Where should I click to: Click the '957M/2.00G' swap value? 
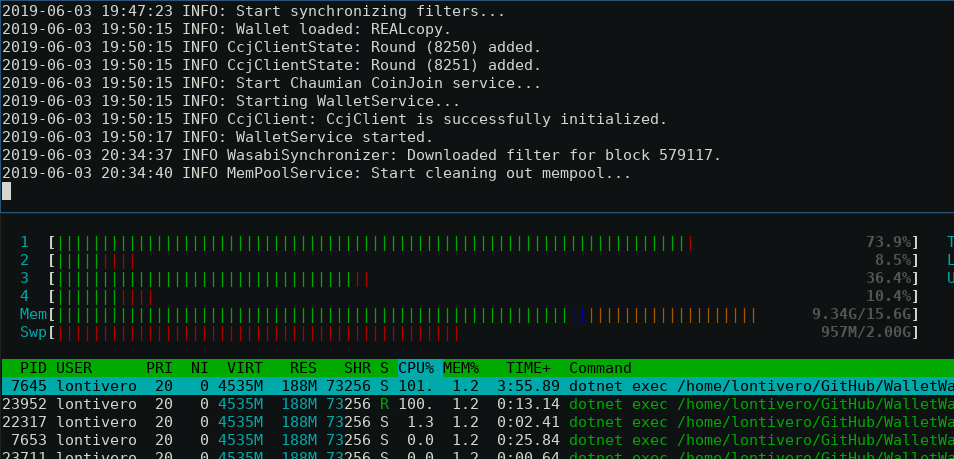point(866,333)
